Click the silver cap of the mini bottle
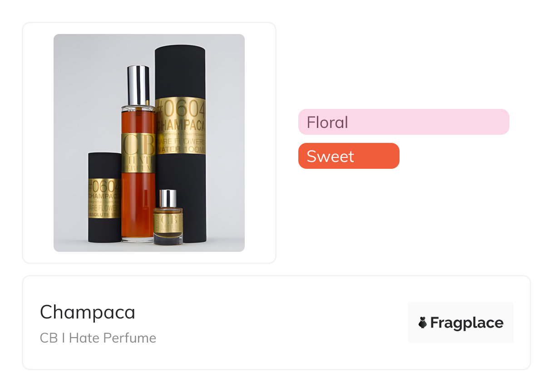 pyautogui.click(x=168, y=198)
